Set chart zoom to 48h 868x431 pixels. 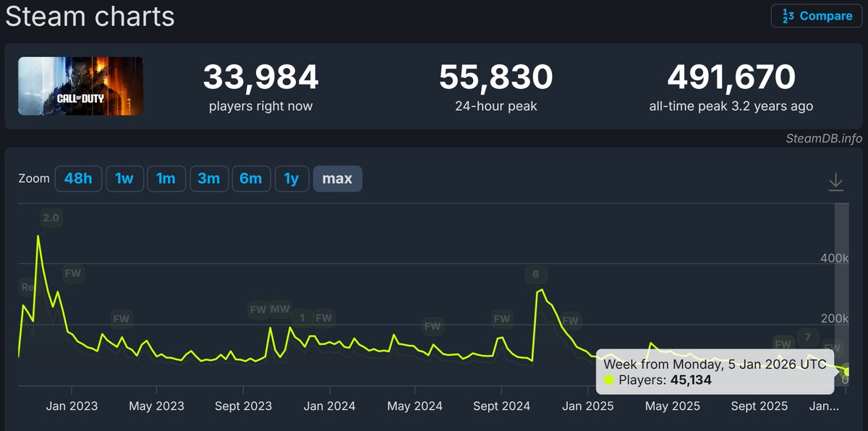(78, 179)
